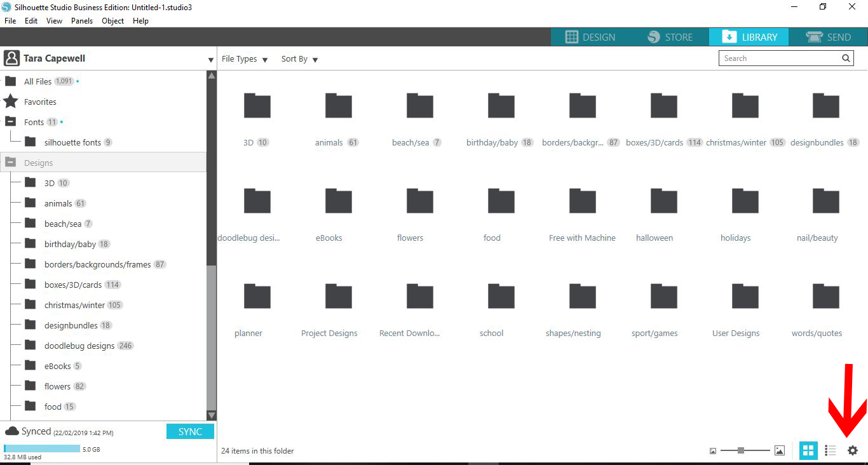Click the sidebar scroll down arrow
This screenshot has height=465, width=868.
point(212,415)
